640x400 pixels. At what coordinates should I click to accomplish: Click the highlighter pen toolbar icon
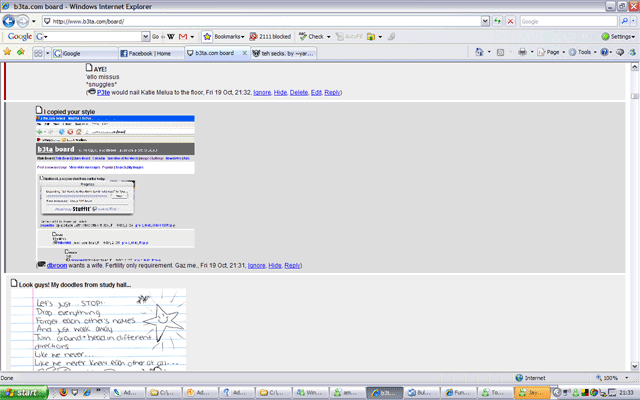[391, 36]
